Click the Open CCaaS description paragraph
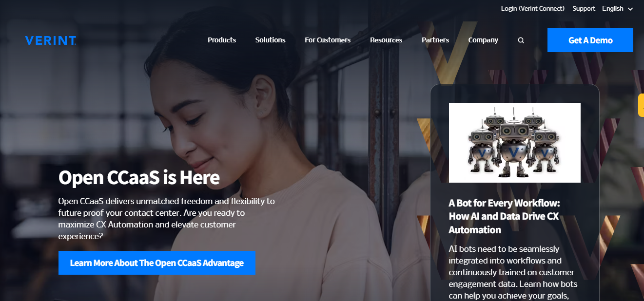 tap(167, 219)
